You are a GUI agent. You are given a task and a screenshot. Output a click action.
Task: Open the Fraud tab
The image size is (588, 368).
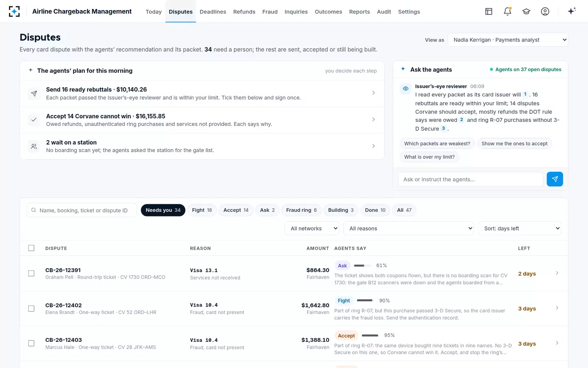click(270, 12)
